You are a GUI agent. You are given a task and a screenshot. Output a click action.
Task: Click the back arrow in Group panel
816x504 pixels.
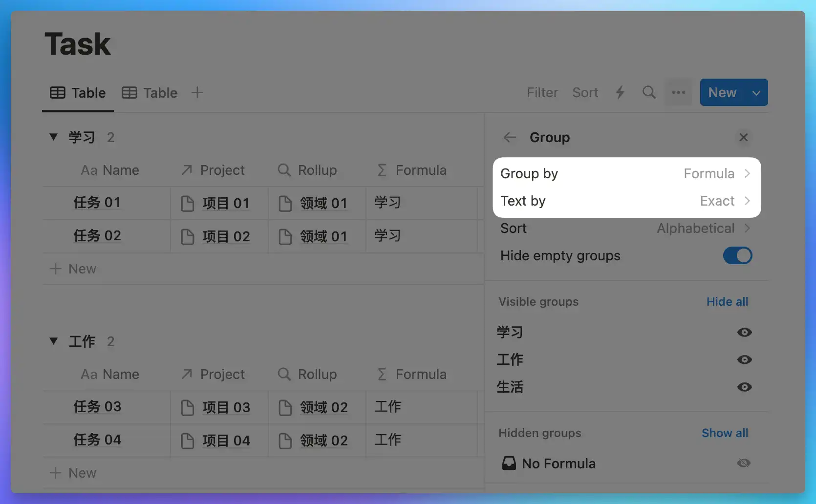(510, 138)
